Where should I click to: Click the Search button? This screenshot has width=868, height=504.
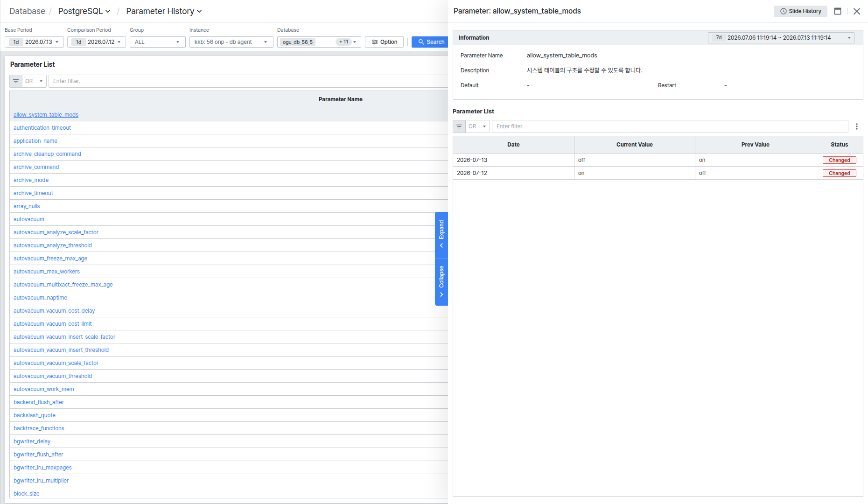click(431, 42)
